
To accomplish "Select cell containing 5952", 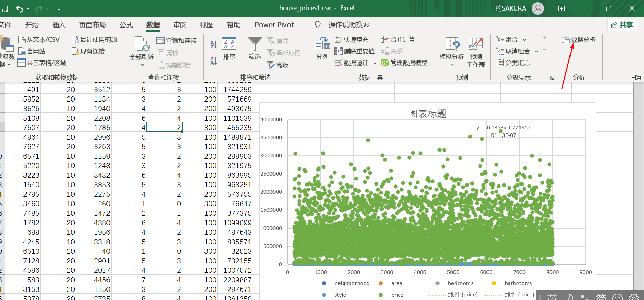I will tap(23, 99).
